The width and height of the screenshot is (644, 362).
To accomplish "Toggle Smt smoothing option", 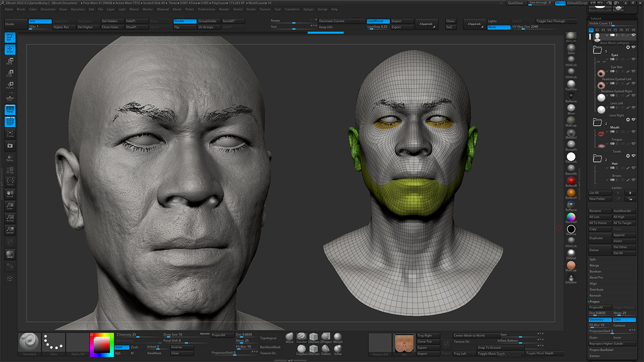I will 40,21.
